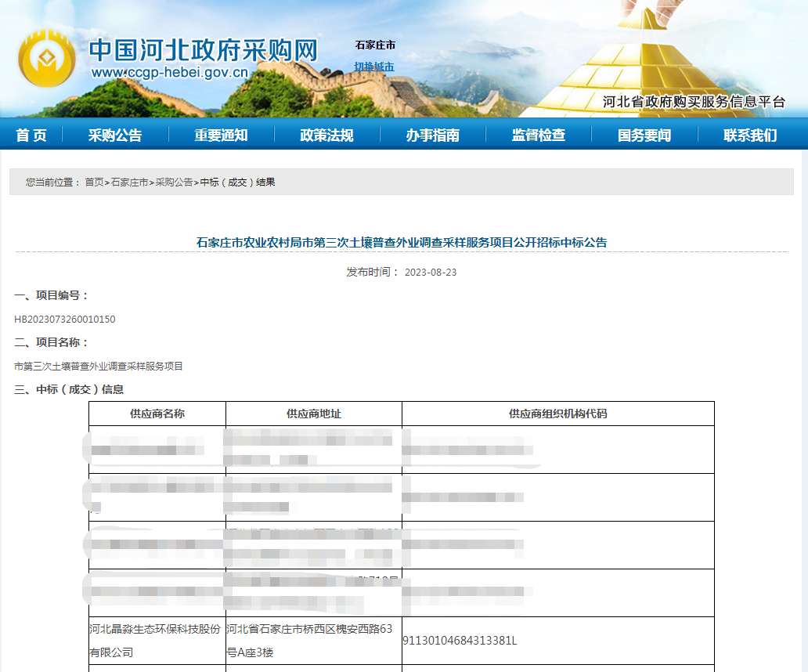808x672 pixels.
Task: Open 国务要闻 in the navigation bar
Action: [x=644, y=135]
